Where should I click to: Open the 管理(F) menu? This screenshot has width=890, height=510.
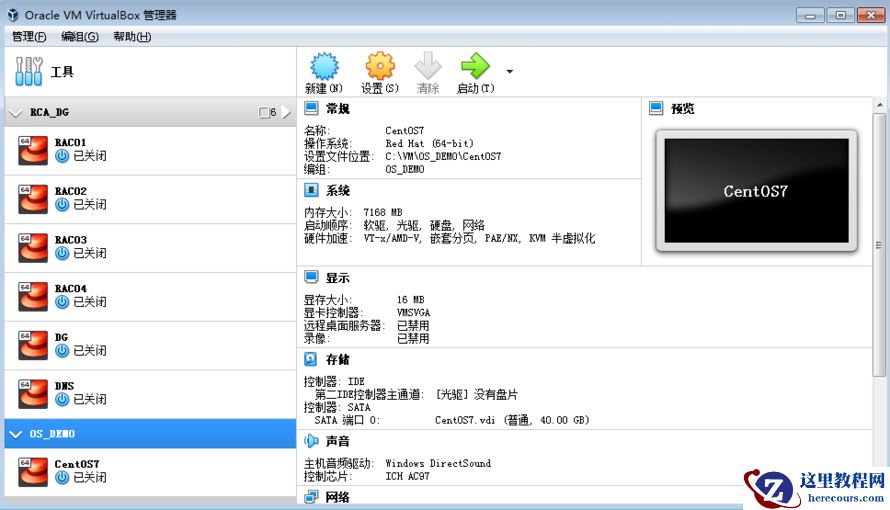pyautogui.click(x=29, y=37)
